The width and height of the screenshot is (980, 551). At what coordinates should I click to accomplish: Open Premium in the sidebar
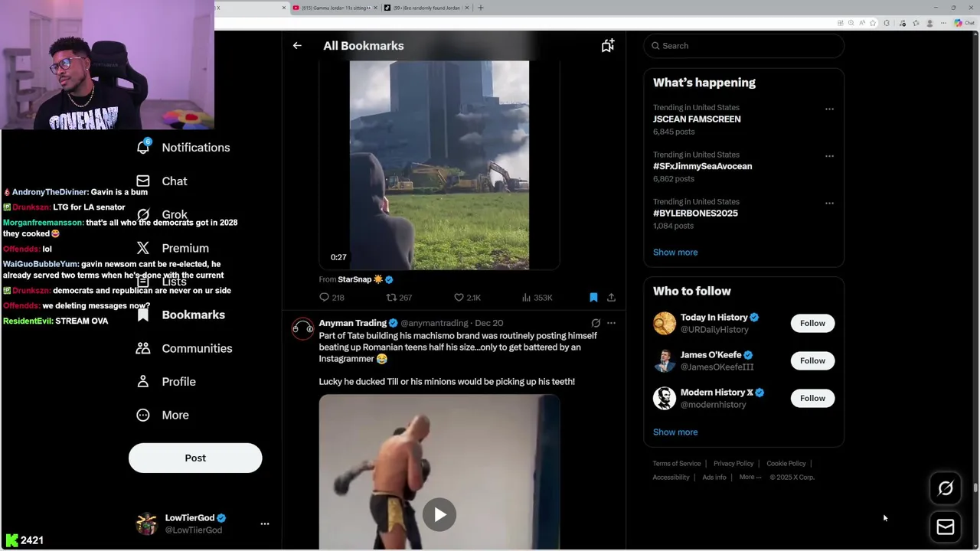(172, 248)
